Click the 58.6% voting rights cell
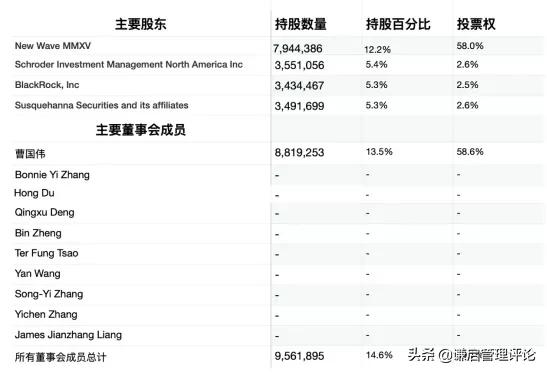 (470, 152)
